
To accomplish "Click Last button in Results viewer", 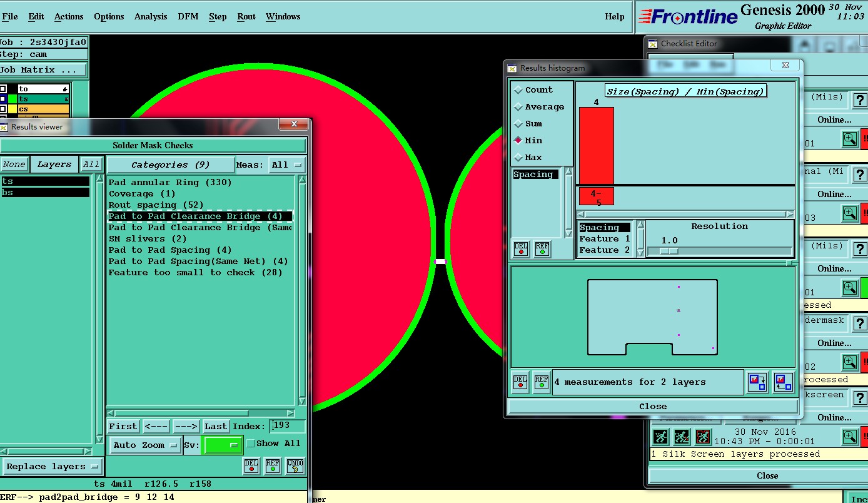I will [x=216, y=427].
